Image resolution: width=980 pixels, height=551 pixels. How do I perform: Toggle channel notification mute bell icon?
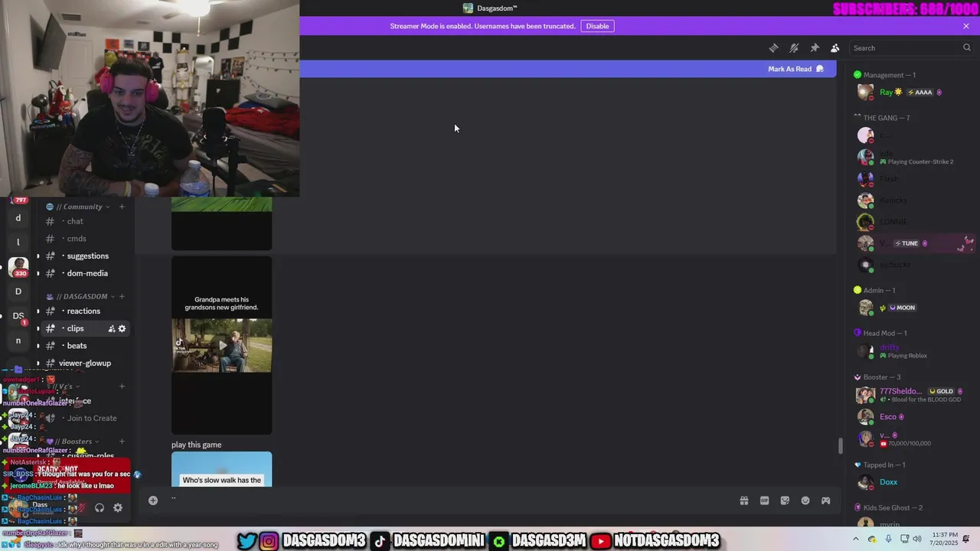[794, 47]
